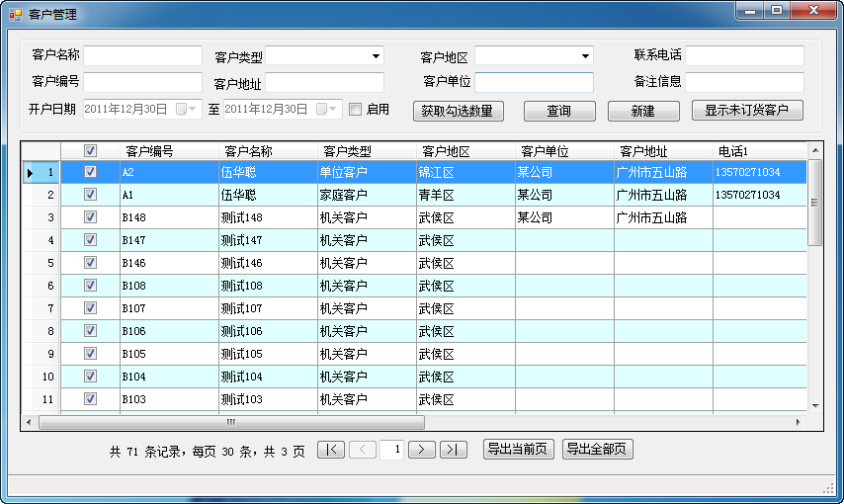Click the grid's scroll up arrow
844x504 pixels.
pos(815,150)
